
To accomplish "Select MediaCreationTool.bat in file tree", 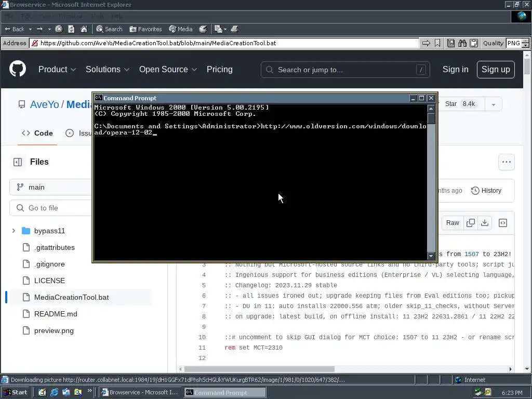I will pos(72,297).
